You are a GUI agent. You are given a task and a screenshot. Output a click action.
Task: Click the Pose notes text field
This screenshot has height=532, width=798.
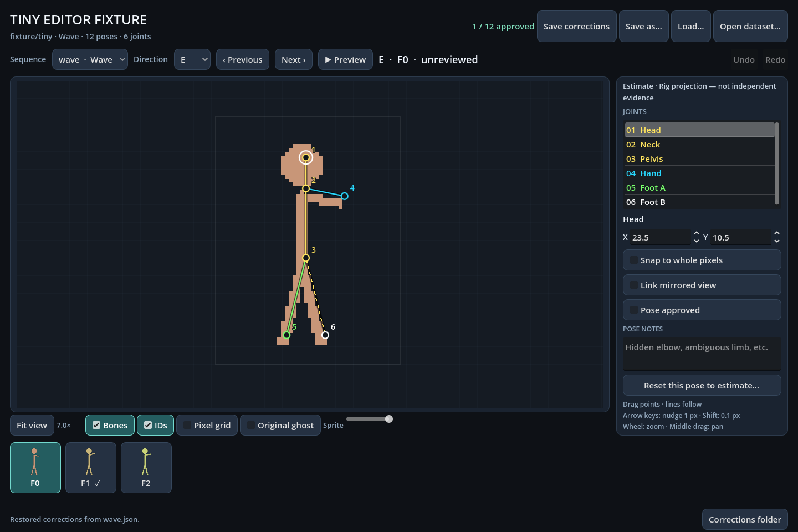pyautogui.click(x=702, y=354)
